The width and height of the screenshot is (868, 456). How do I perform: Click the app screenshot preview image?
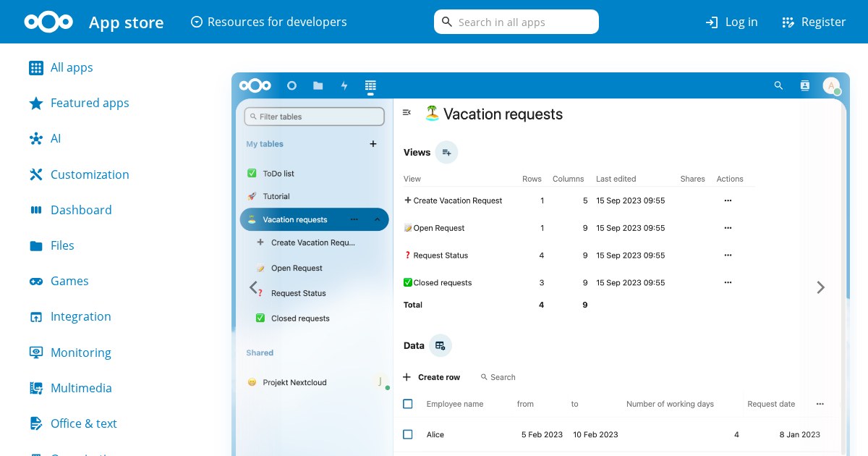tap(540, 264)
